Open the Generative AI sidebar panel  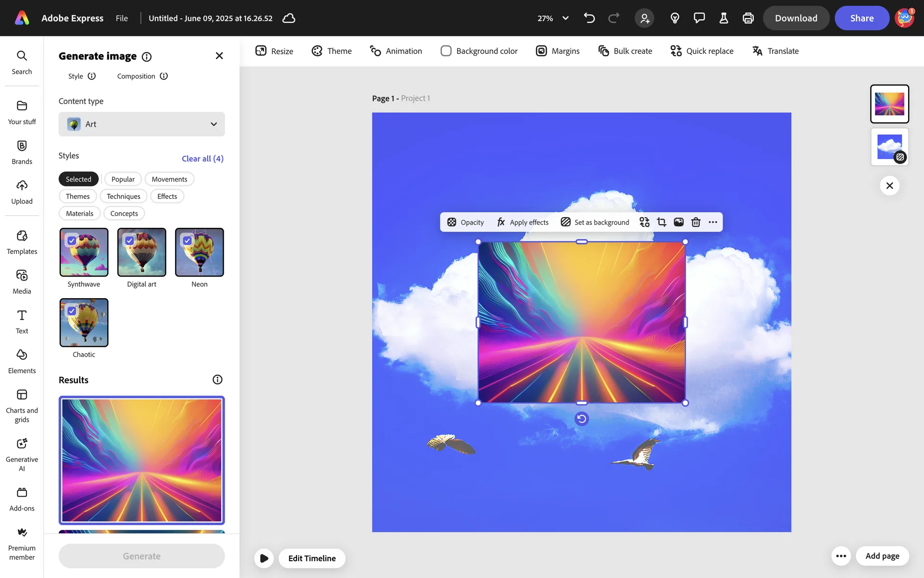(x=22, y=454)
